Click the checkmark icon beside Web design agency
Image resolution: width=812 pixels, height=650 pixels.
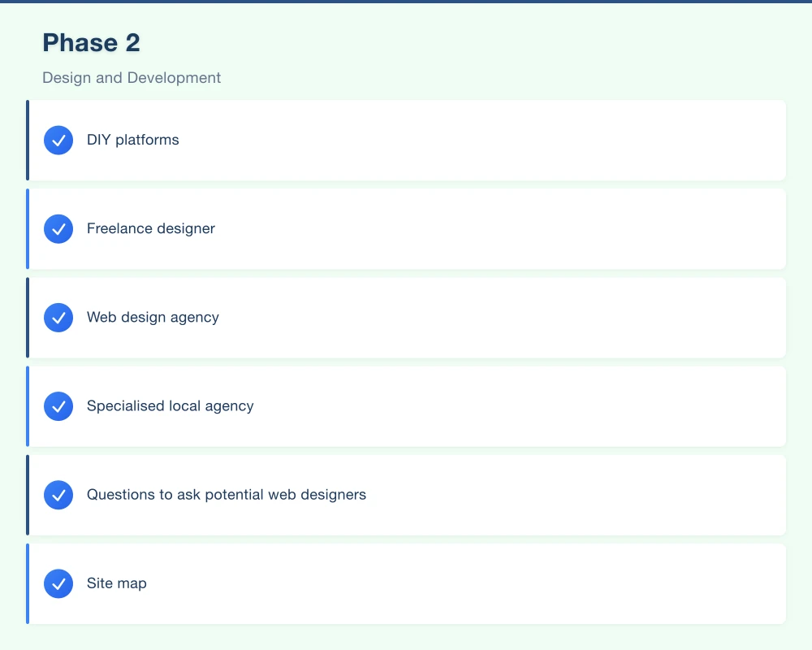(x=58, y=318)
